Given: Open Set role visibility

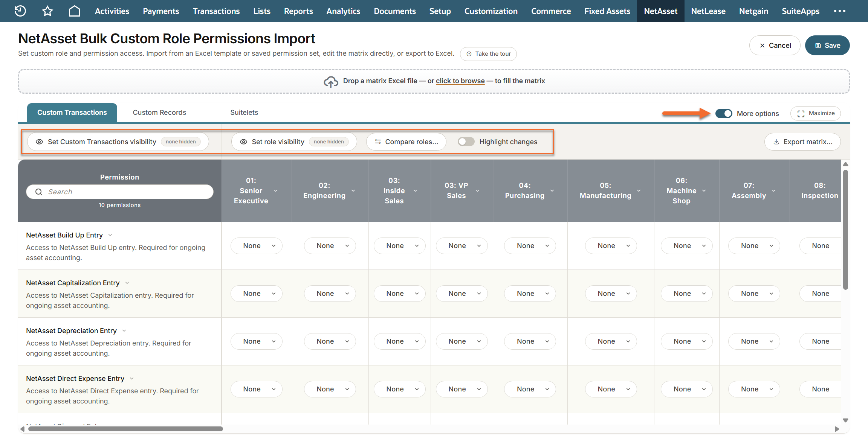Looking at the screenshot, I should [294, 142].
